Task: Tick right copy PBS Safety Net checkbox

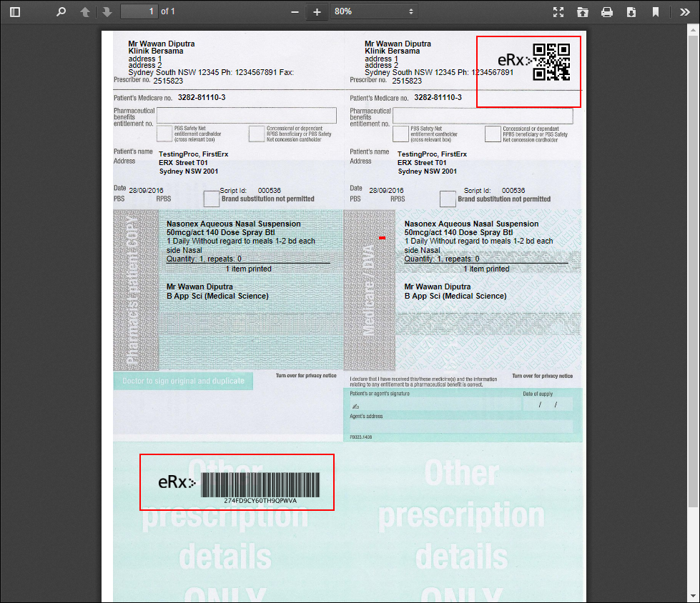Action: click(400, 134)
